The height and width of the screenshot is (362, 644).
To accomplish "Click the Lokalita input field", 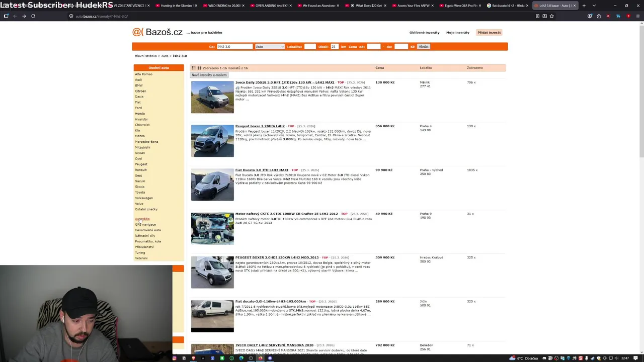I will click(310, 47).
